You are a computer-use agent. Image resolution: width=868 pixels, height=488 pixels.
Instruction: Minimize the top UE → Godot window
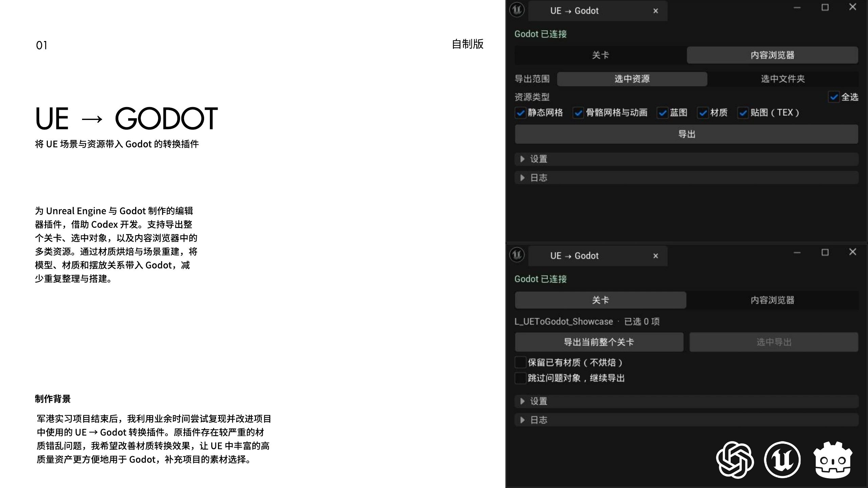[x=797, y=7]
